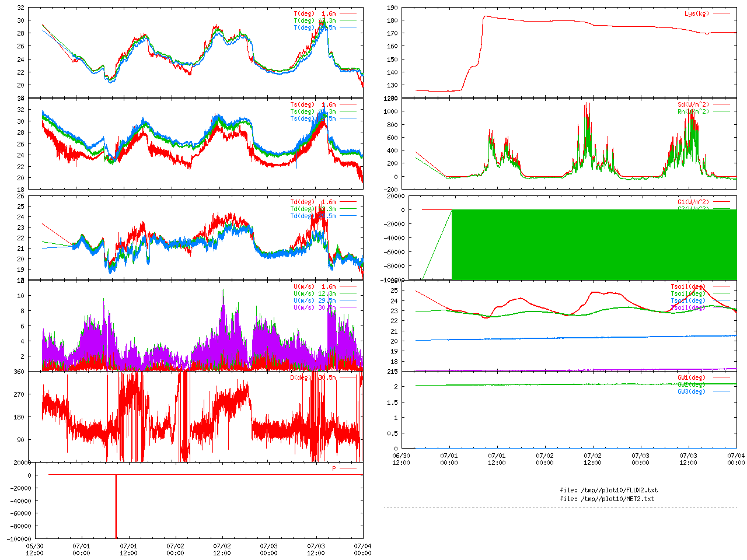
Task: Click the "Ts(deg) 1.6m" legend label
Action: (x=313, y=105)
